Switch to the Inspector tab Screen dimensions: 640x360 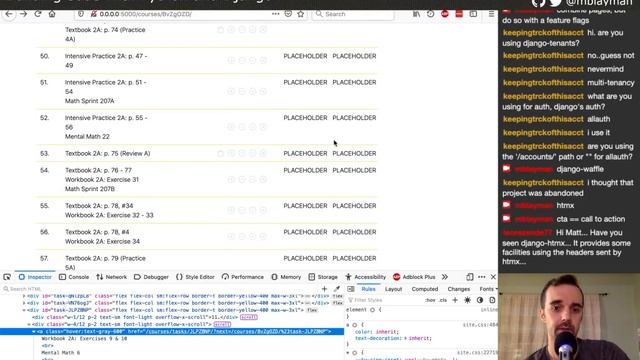(35, 277)
